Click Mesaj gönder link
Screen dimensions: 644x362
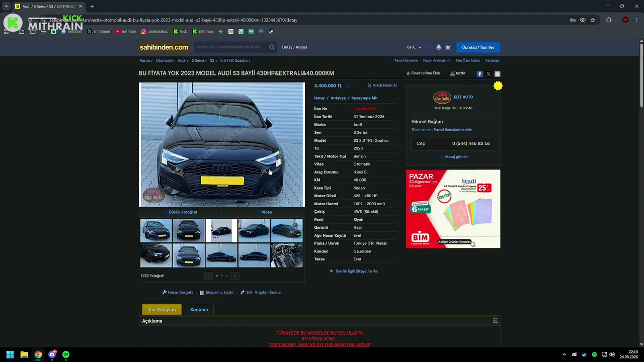(x=453, y=157)
